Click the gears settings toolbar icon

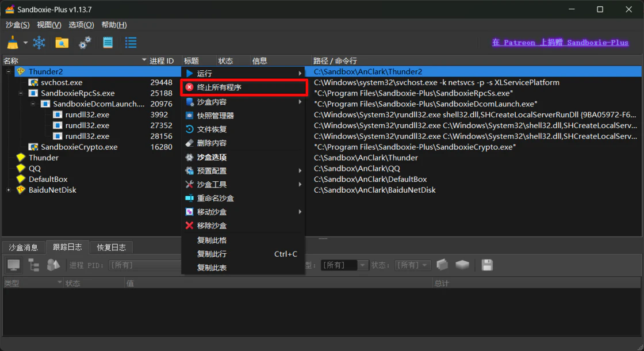85,43
